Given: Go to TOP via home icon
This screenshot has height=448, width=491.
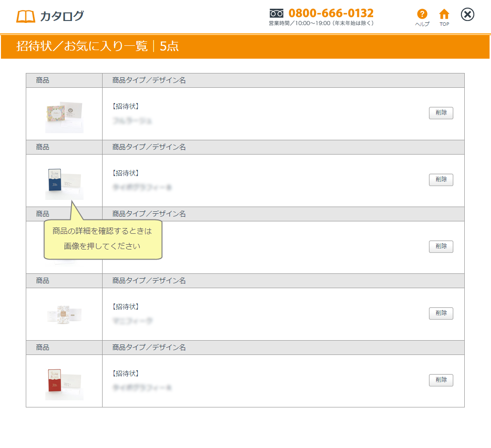Looking at the screenshot, I should [x=444, y=15].
